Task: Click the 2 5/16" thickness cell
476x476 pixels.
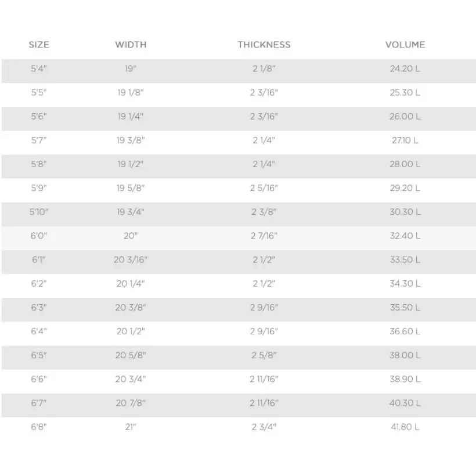Action: 265,188
